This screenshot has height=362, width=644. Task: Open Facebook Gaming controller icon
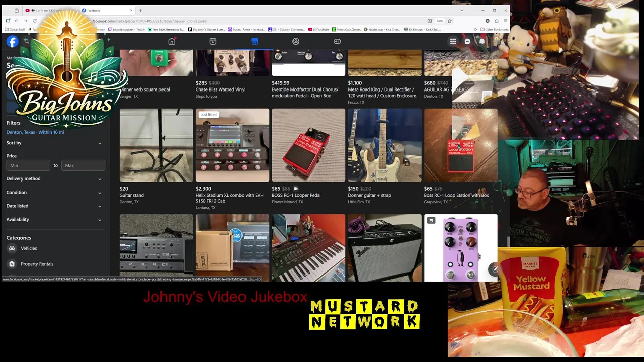(x=337, y=41)
